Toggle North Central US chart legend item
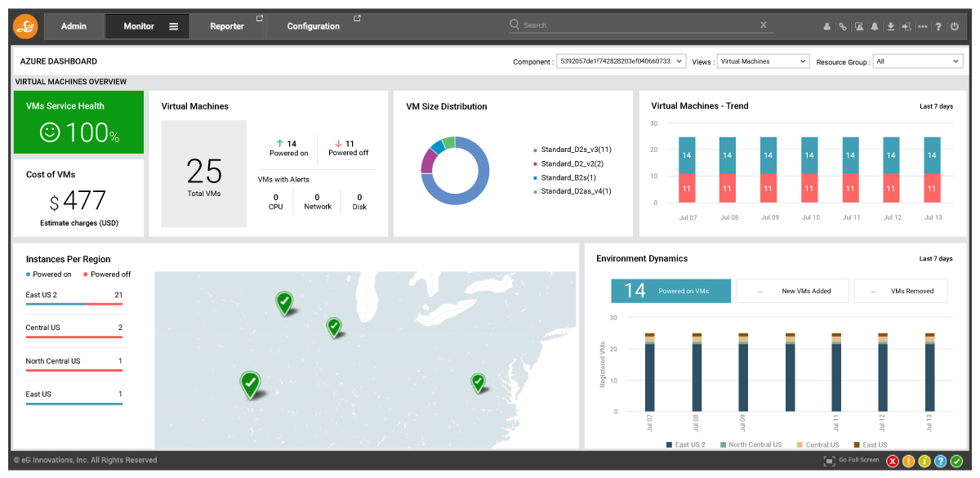The height and width of the screenshot is (478, 980). pyautogui.click(x=751, y=445)
